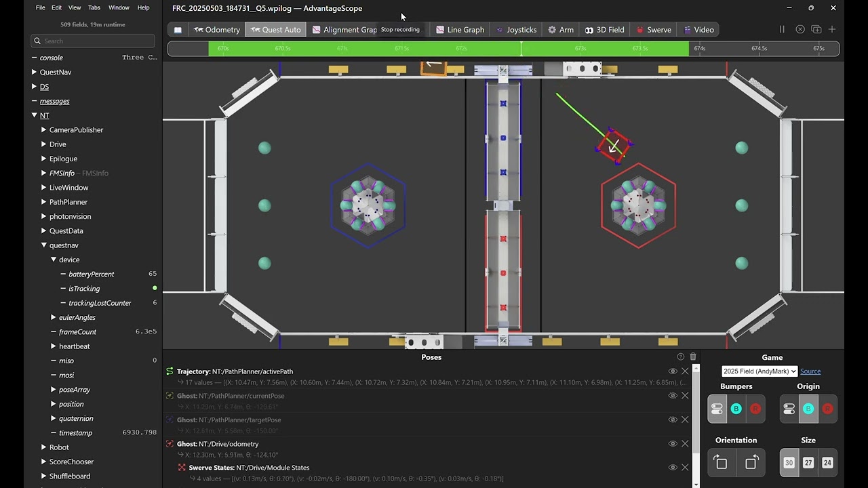Image resolution: width=868 pixels, height=488 pixels.
Task: Close the current tab with the circled X
Action: point(800,29)
